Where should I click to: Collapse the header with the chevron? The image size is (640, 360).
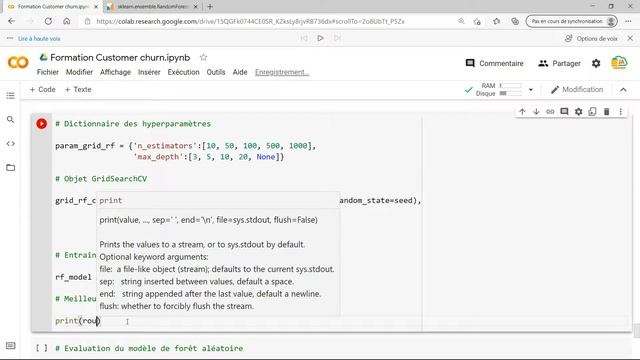[x=623, y=89]
